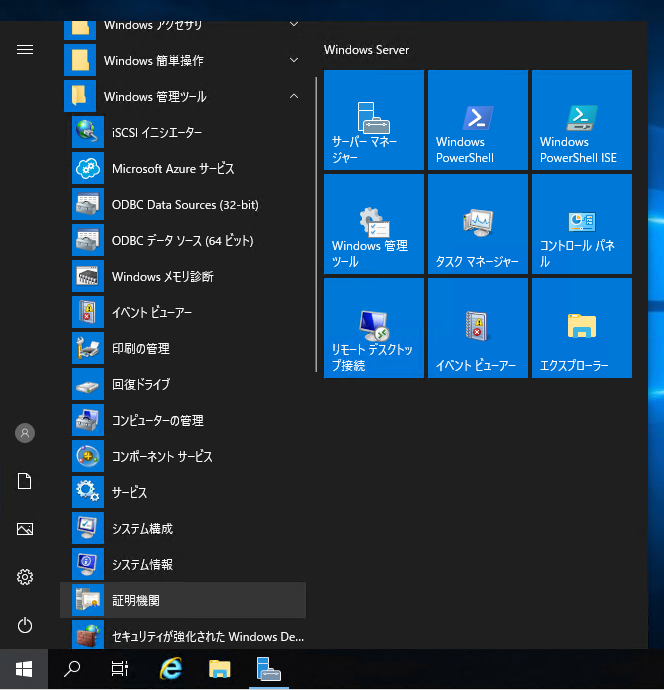The image size is (664, 690).
Task: Open 印刷の管理 printer icon
Action: (88, 348)
